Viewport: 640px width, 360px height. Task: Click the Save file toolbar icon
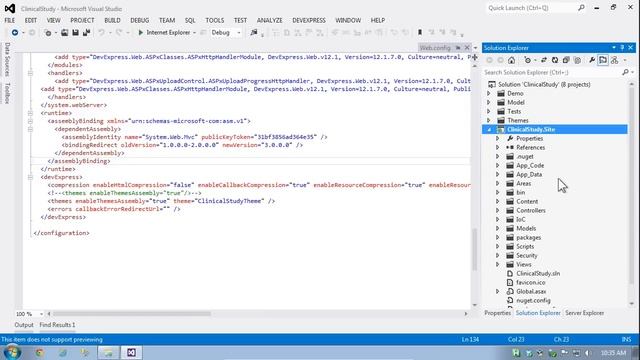coord(76,32)
